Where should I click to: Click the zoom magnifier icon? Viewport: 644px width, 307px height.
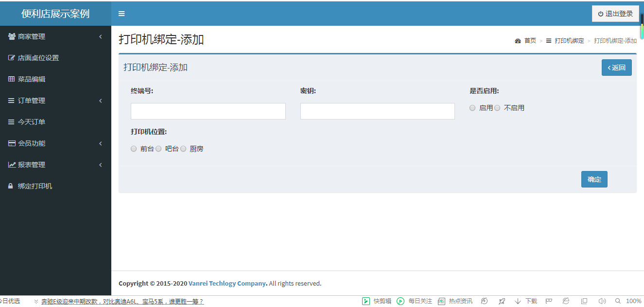[x=618, y=301]
